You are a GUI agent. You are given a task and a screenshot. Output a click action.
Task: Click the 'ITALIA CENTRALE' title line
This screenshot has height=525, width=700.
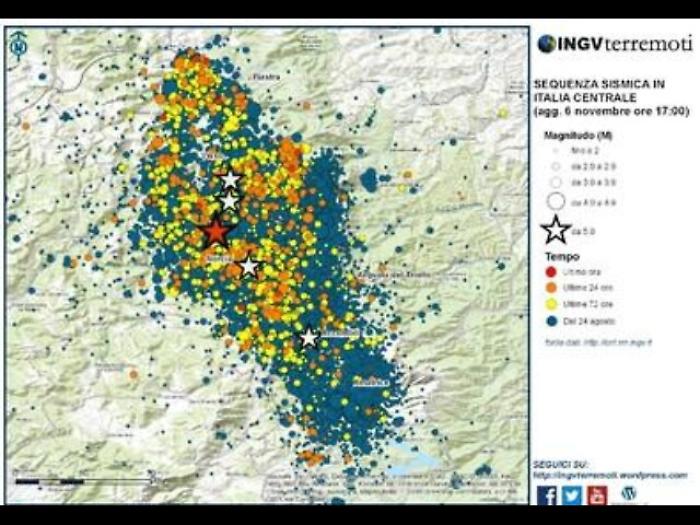point(585,97)
